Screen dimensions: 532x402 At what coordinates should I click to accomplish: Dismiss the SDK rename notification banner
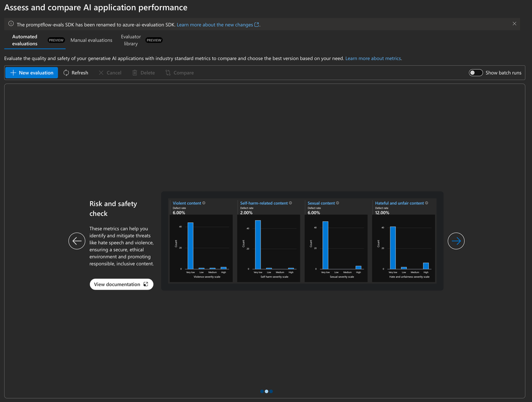pyautogui.click(x=514, y=24)
